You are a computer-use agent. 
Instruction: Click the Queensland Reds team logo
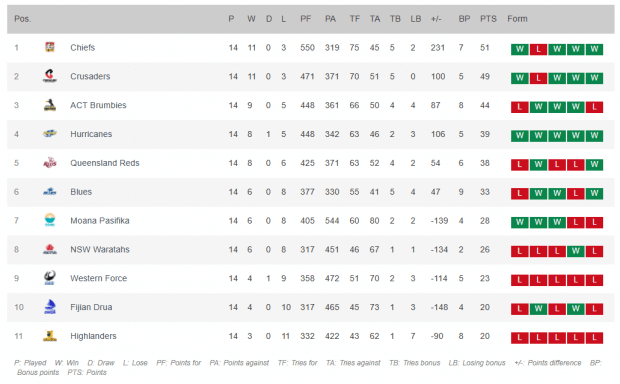pos(50,163)
